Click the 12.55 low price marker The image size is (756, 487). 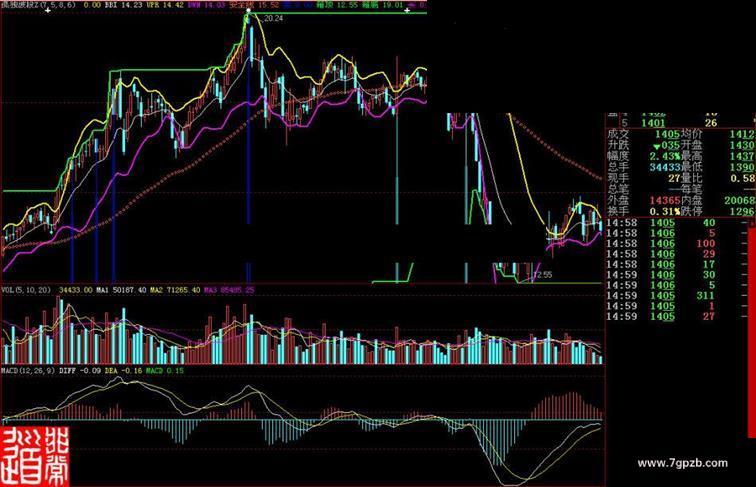tap(542, 275)
